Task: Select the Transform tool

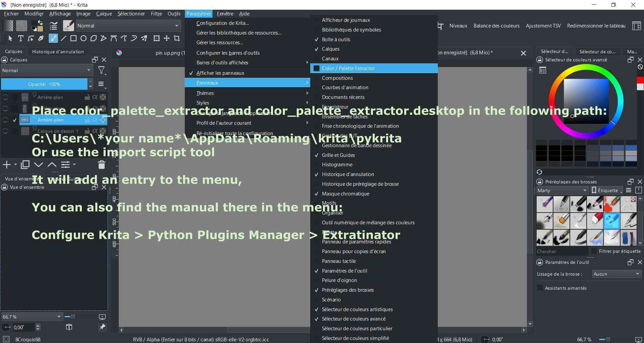Action: (x=157, y=38)
